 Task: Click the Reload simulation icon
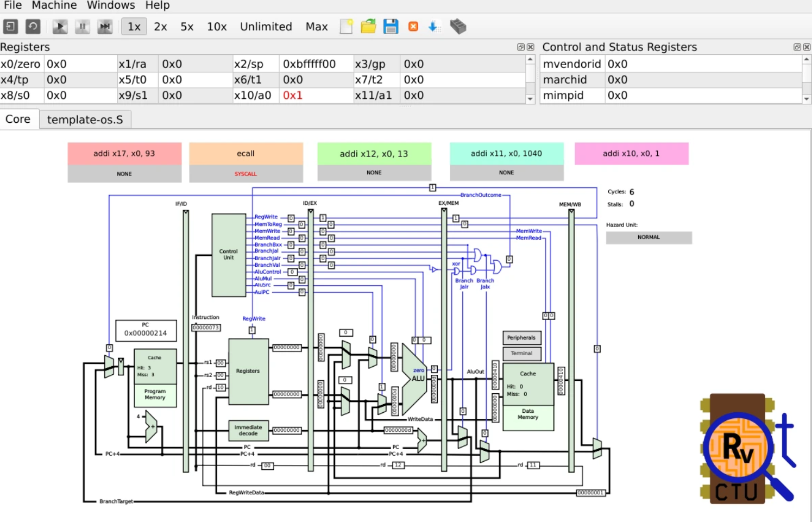(x=33, y=27)
